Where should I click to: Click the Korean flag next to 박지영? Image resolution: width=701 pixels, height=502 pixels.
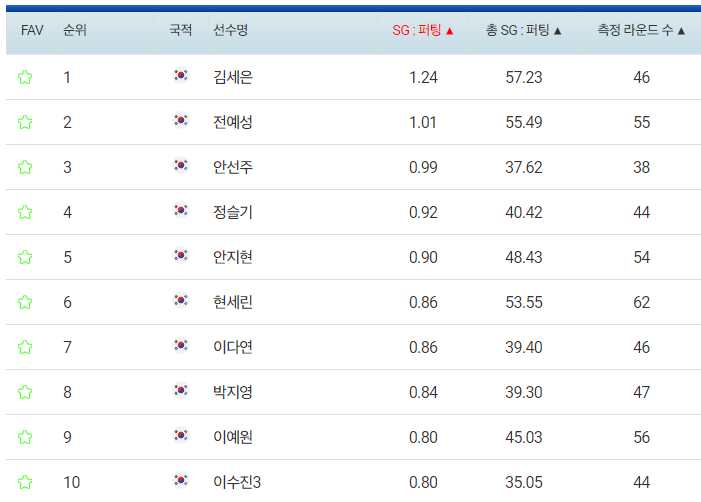pos(181,390)
